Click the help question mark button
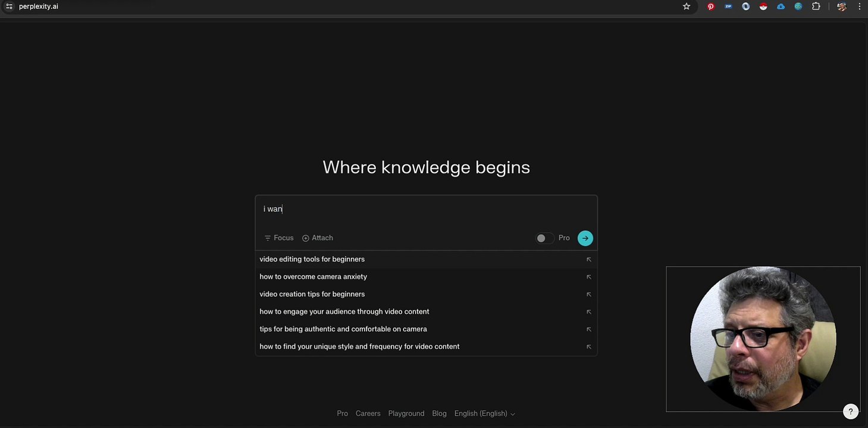 click(850, 411)
